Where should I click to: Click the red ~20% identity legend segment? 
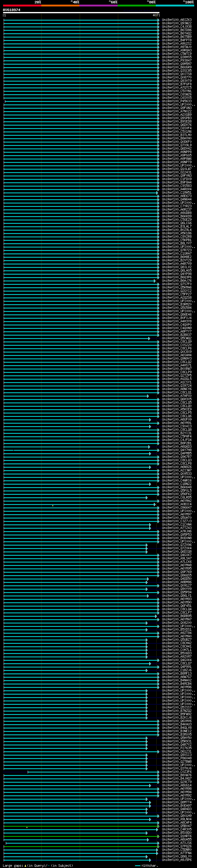(x=22, y=6)
